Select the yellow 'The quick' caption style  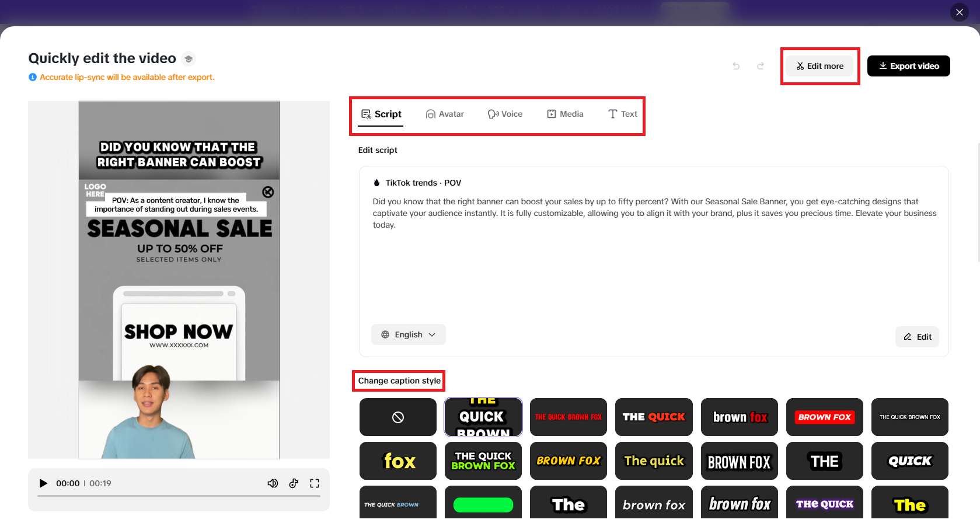coord(654,461)
